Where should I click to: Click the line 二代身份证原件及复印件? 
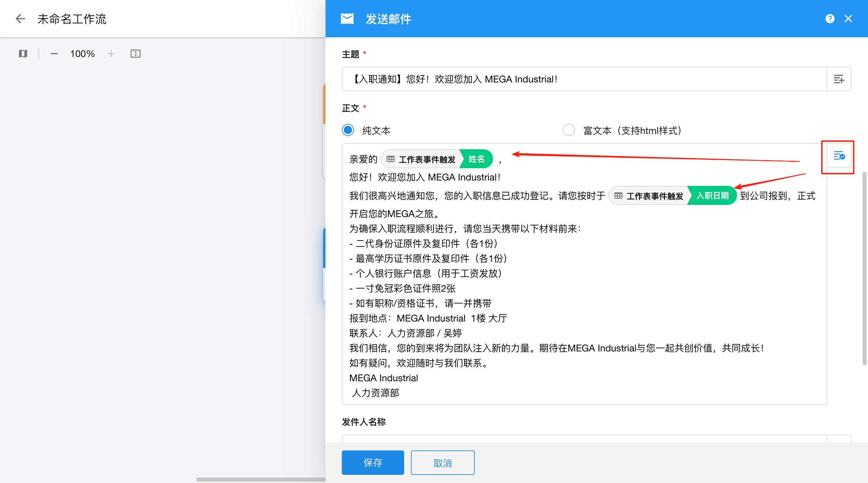pos(425,244)
